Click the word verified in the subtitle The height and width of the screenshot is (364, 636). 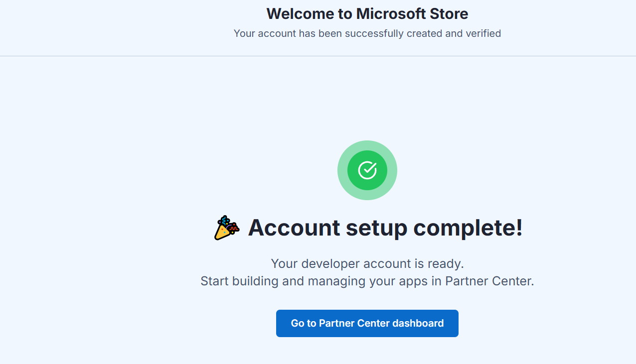(x=483, y=33)
